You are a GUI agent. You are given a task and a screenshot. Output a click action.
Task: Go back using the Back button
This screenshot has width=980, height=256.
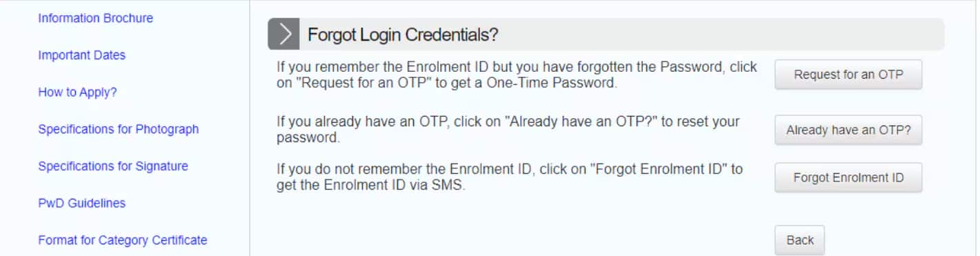(x=800, y=240)
